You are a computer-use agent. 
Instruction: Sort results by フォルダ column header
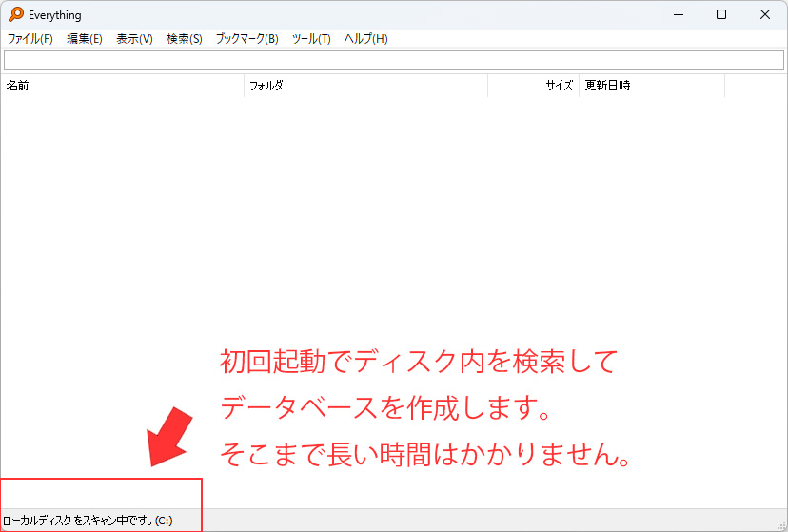click(365, 86)
